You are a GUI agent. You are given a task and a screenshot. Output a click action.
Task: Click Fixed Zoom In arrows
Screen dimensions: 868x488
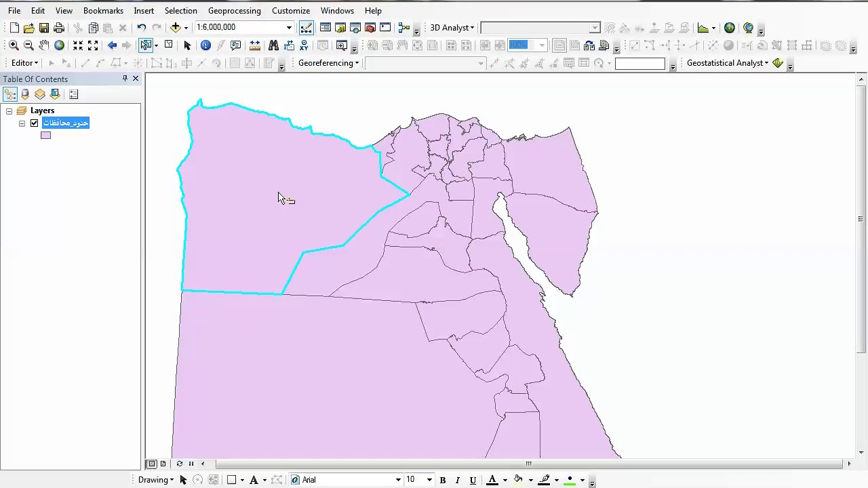pyautogui.click(x=78, y=45)
